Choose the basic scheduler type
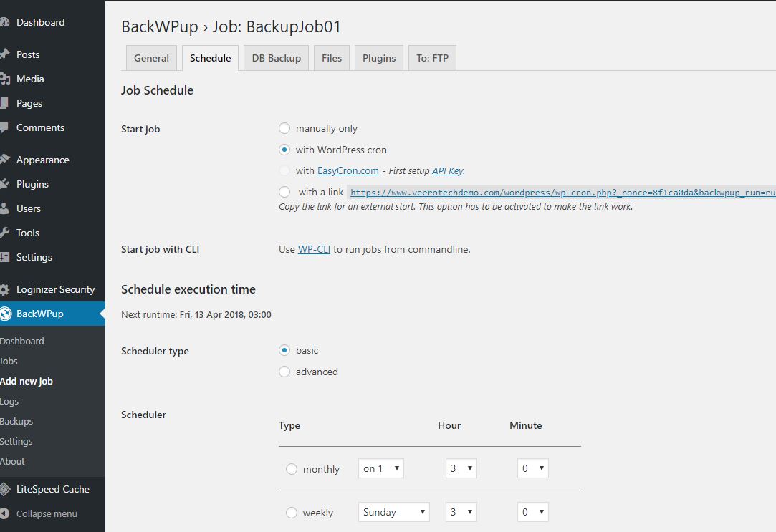The image size is (776, 532). 284,350
